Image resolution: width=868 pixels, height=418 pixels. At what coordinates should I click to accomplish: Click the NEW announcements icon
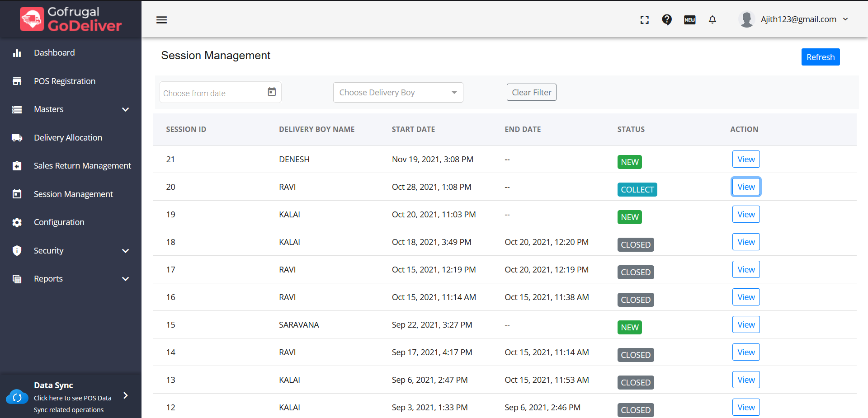(689, 20)
